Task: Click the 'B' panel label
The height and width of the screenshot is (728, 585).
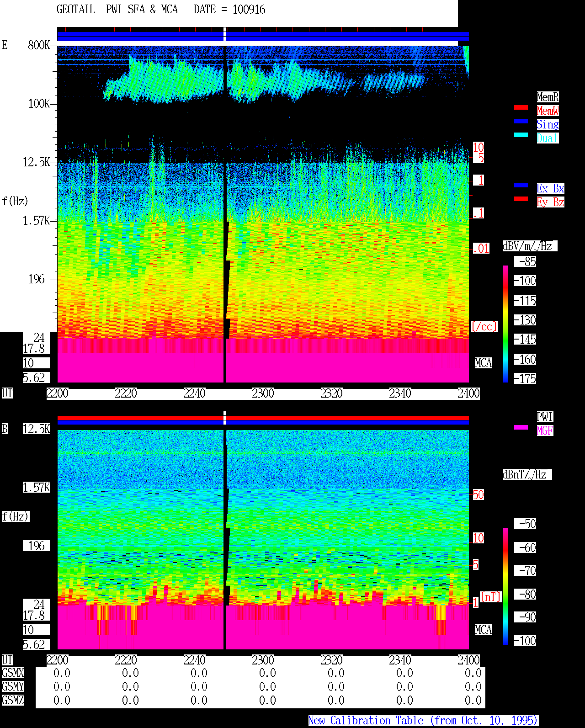Action: coord(5,429)
